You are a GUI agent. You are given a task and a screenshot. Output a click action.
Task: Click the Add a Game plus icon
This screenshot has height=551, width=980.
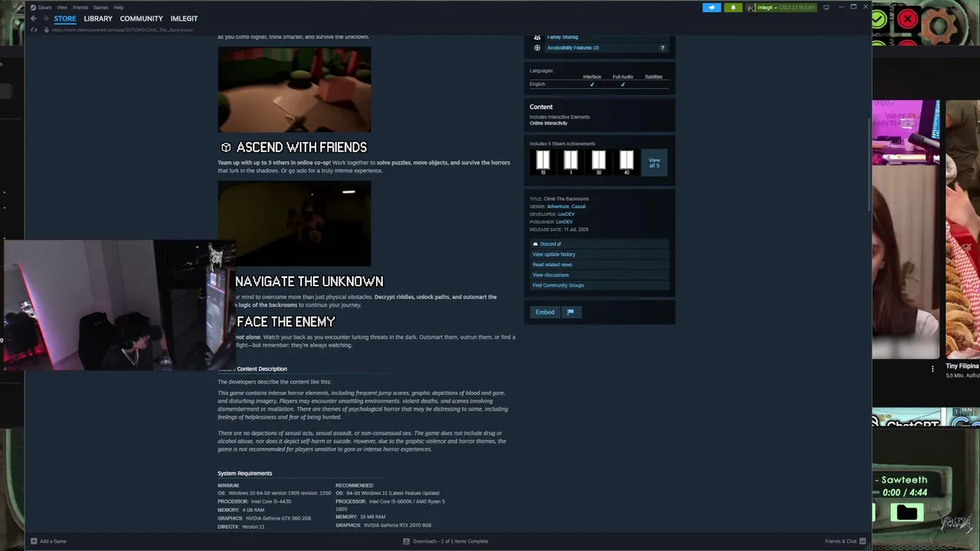[x=34, y=541]
